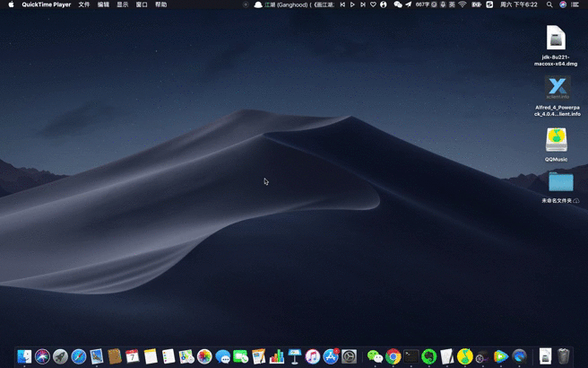Click the date and time 周六 下午6:22
This screenshot has width=588, height=368.
tap(519, 4)
